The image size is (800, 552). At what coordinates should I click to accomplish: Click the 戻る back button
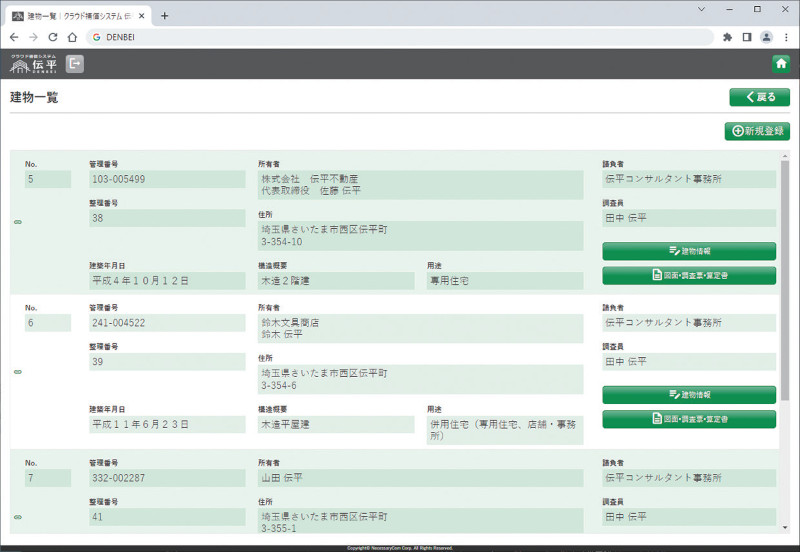[759, 97]
